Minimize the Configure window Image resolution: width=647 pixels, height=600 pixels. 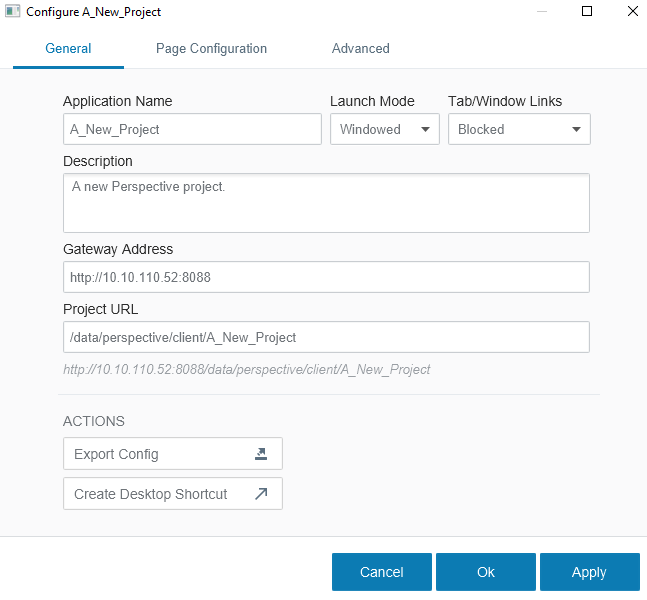542,11
